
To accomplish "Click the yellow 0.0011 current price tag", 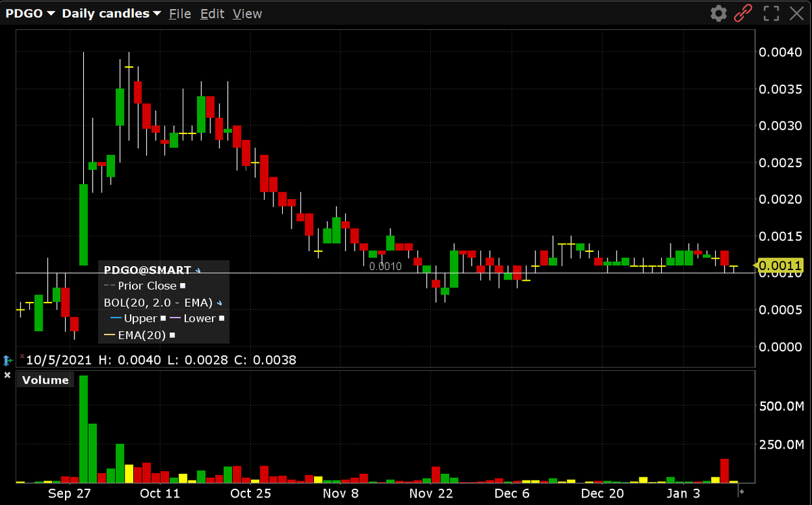I will (780, 266).
